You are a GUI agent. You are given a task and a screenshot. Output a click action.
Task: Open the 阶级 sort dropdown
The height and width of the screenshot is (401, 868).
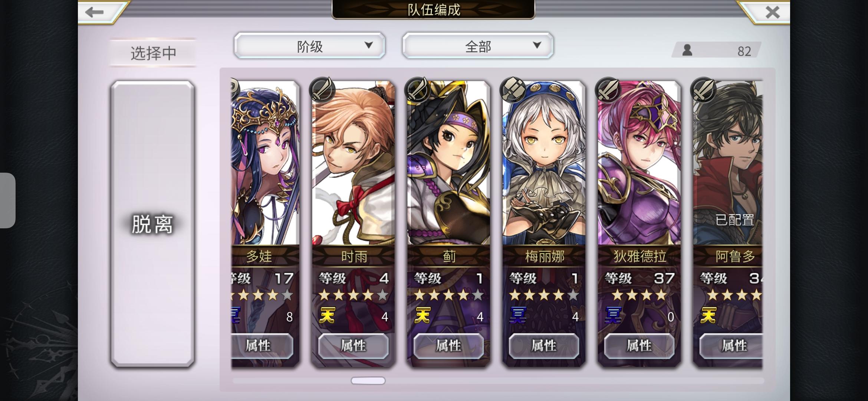coord(310,46)
